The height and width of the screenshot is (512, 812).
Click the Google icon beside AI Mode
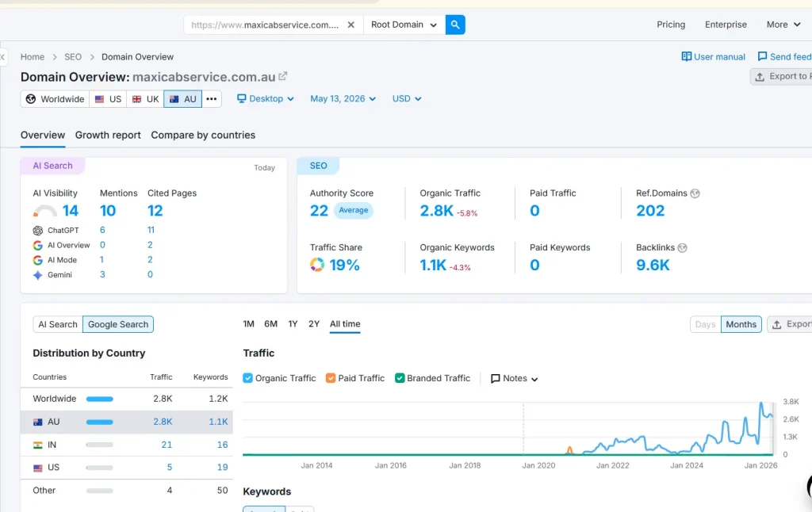pos(38,260)
